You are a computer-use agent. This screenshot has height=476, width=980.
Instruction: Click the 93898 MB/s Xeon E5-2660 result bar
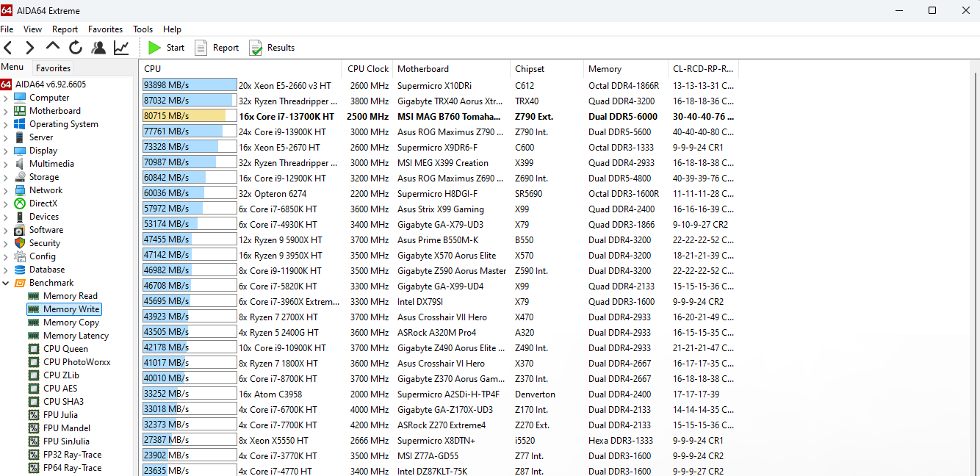click(x=190, y=85)
